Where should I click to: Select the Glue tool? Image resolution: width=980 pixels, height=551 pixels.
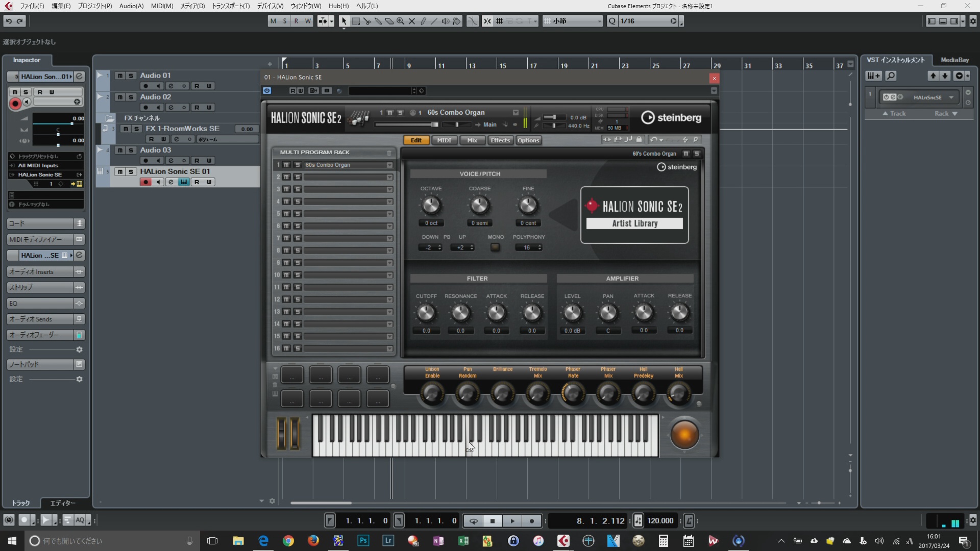[378, 21]
